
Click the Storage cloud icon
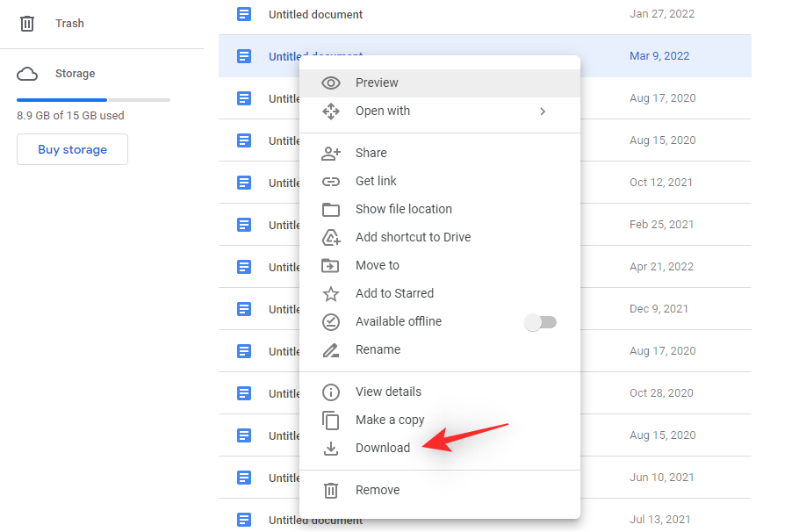click(x=27, y=74)
